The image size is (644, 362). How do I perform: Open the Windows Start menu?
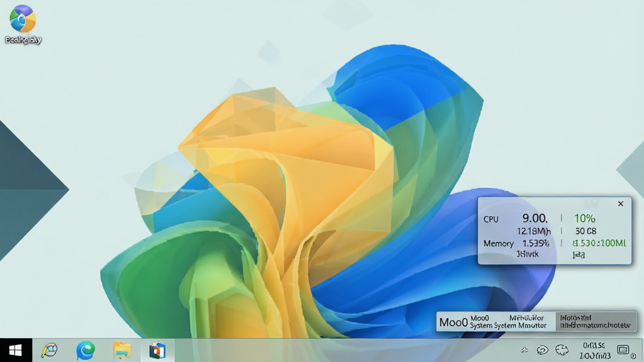click(x=16, y=351)
